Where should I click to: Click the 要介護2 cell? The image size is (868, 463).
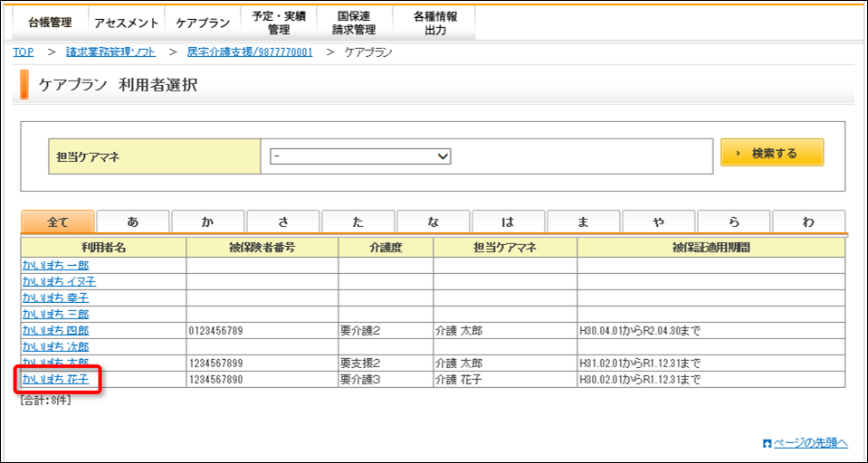click(386, 331)
